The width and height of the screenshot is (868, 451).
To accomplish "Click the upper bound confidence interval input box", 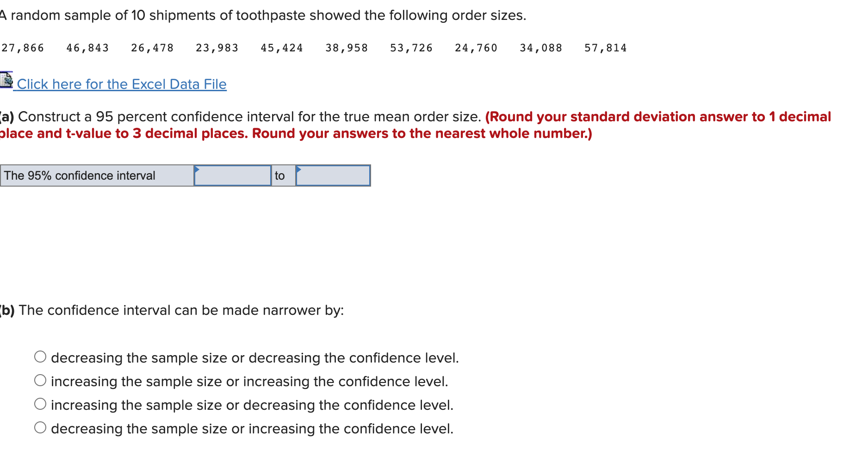I will tap(334, 175).
